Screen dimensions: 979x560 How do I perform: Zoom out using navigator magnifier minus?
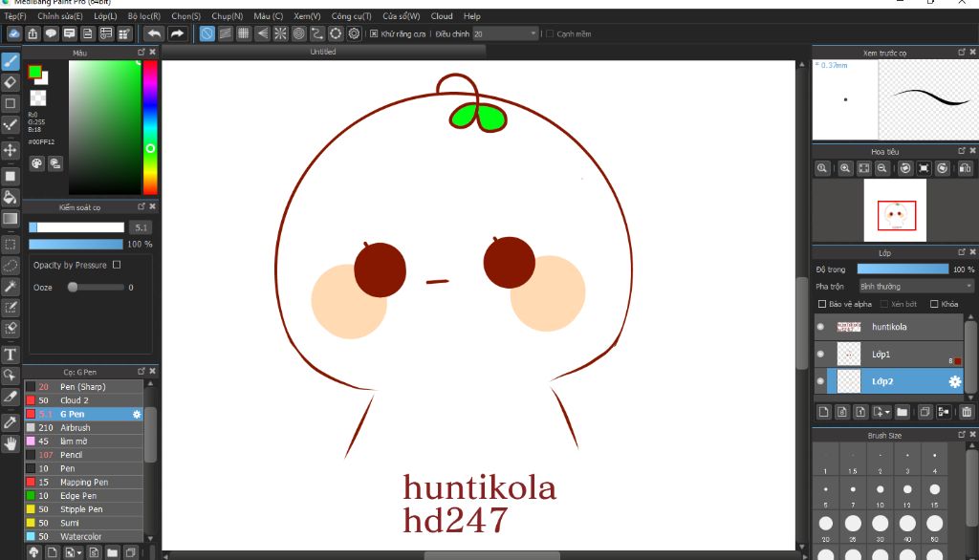pyautogui.click(x=881, y=168)
